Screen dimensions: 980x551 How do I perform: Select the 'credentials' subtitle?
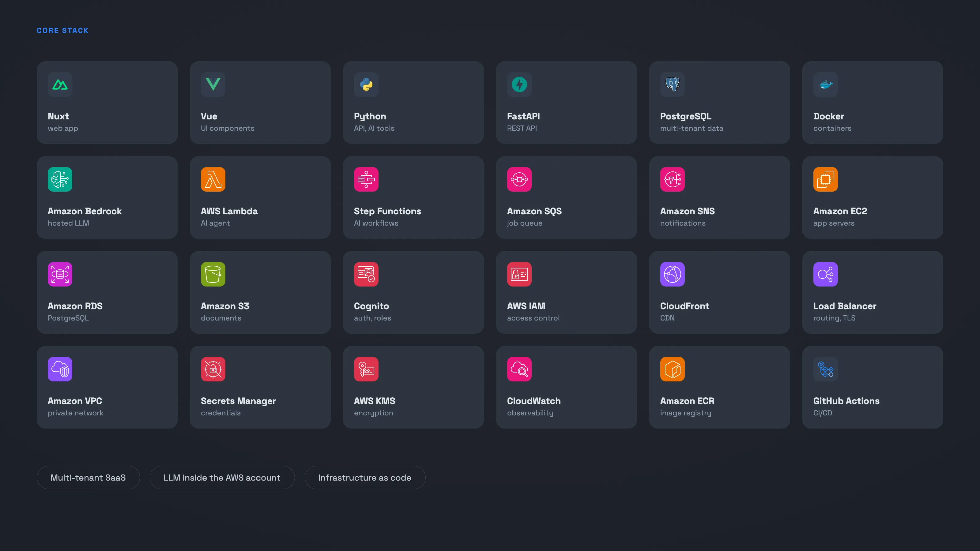click(221, 413)
